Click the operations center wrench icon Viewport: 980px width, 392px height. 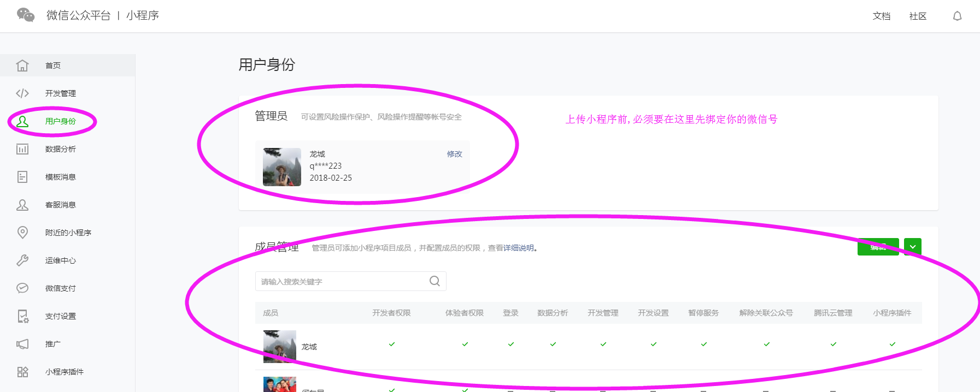click(22, 260)
